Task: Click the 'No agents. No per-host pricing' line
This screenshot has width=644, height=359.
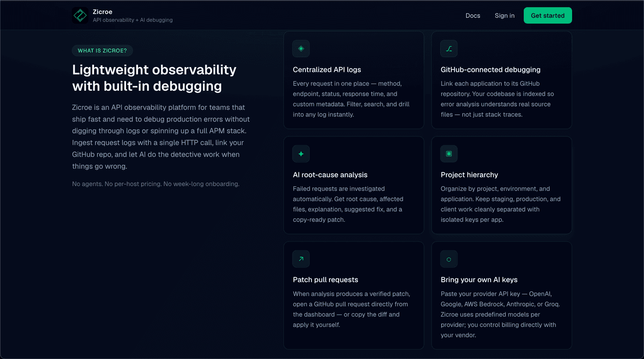Action: 156,184
